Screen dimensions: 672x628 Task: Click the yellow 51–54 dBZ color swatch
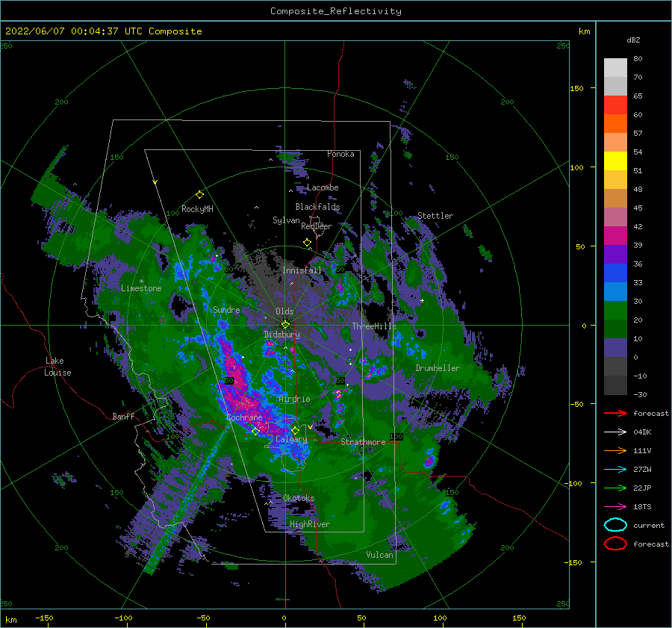[615, 161]
